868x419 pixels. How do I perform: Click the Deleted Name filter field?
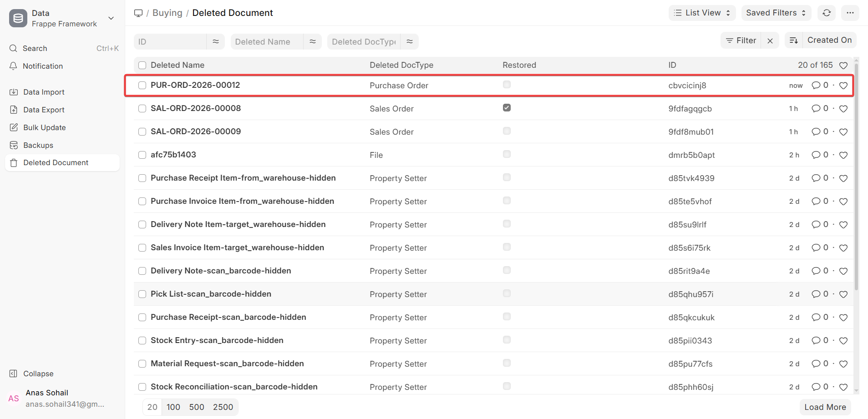(x=267, y=42)
